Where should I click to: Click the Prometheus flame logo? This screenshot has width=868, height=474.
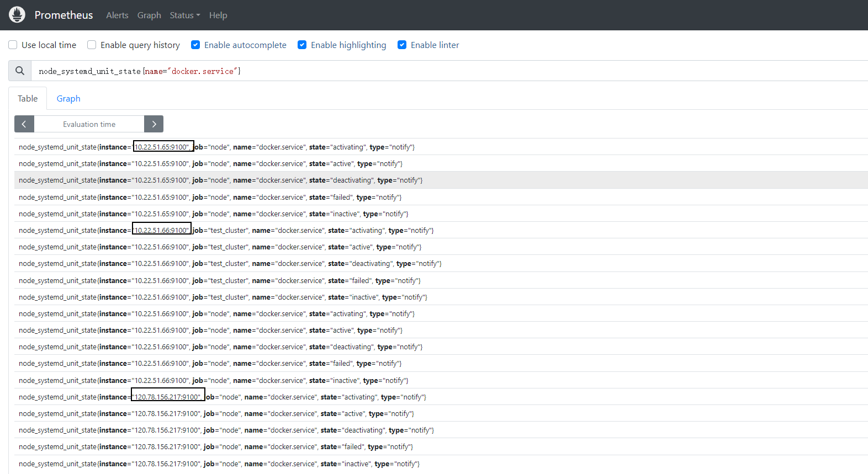pyautogui.click(x=17, y=15)
